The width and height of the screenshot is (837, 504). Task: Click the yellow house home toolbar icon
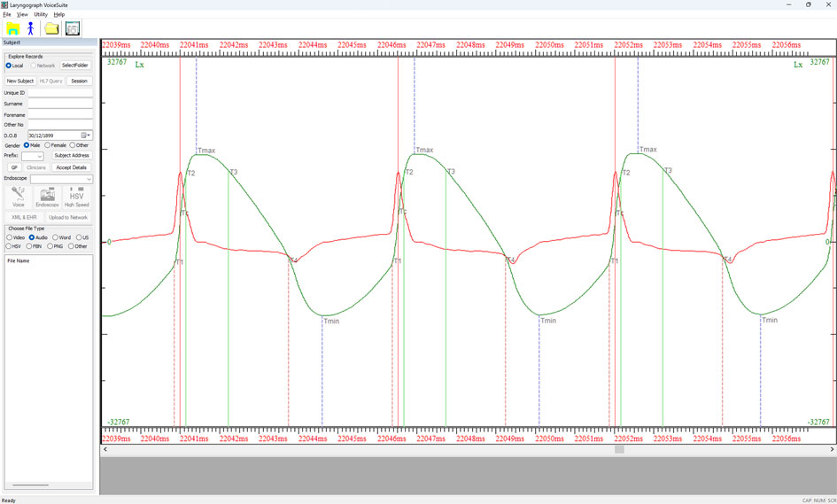[12, 29]
